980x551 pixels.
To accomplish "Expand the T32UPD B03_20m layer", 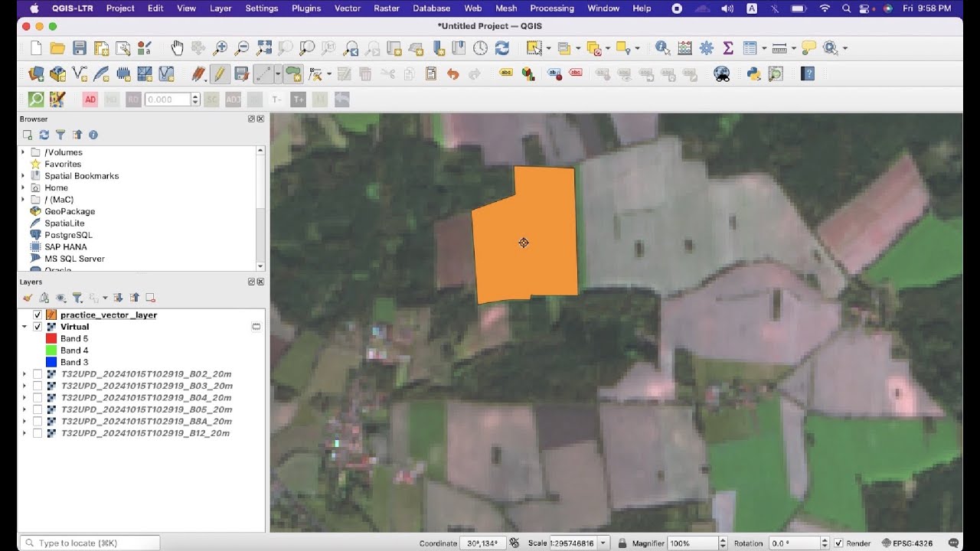I will (x=24, y=386).
